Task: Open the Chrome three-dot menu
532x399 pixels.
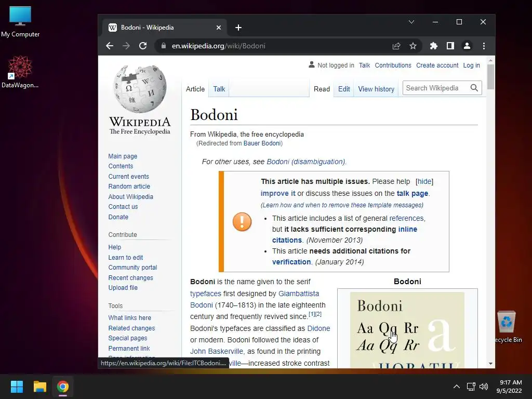Action: (x=484, y=46)
